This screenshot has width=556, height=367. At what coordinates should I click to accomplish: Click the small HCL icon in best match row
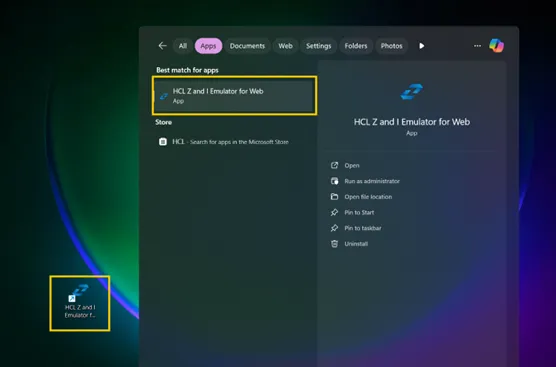164,96
